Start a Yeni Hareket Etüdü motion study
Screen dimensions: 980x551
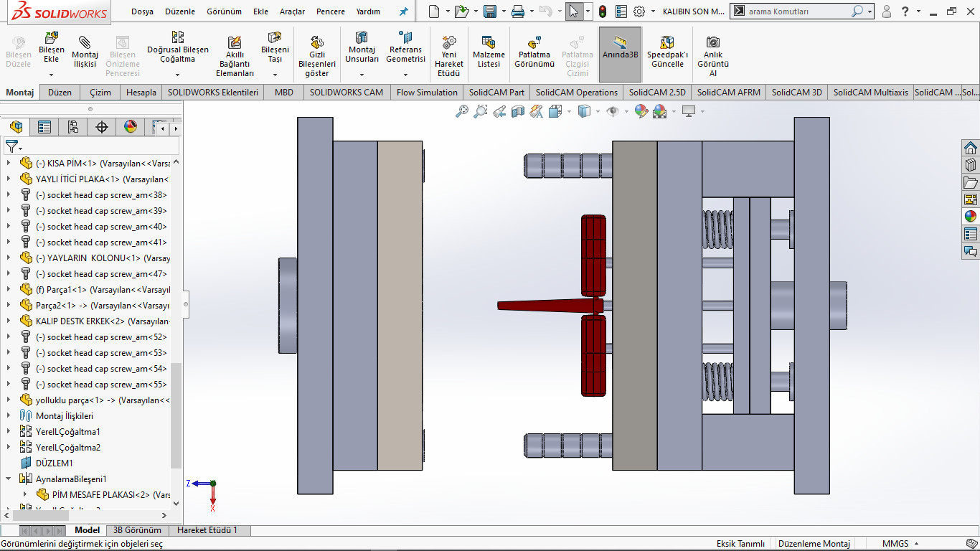(449, 57)
